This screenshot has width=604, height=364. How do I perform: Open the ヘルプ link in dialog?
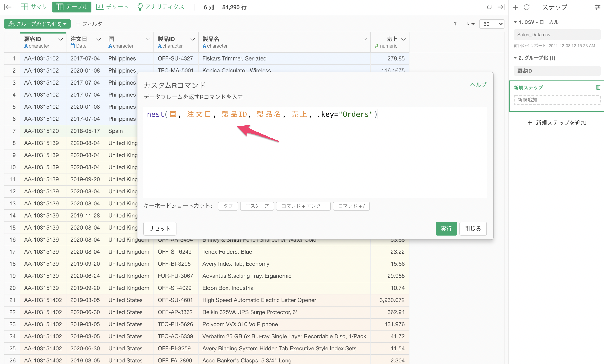pos(478,85)
